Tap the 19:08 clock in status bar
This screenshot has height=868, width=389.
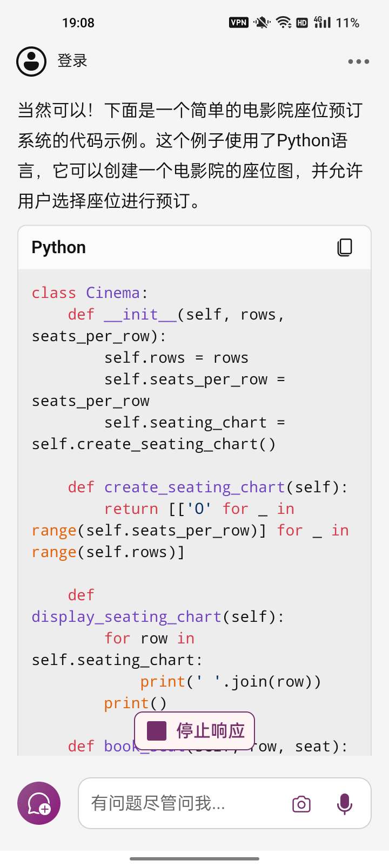click(x=78, y=23)
